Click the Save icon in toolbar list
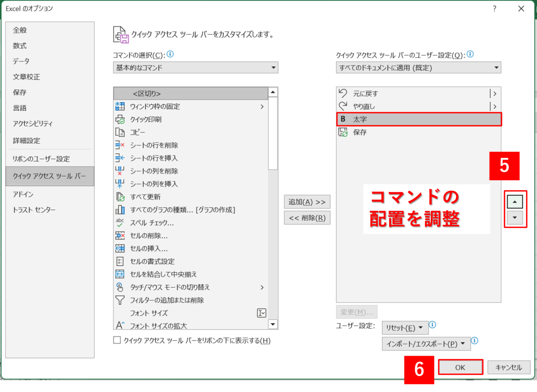Screen dimensions: 537x392 (x=343, y=132)
